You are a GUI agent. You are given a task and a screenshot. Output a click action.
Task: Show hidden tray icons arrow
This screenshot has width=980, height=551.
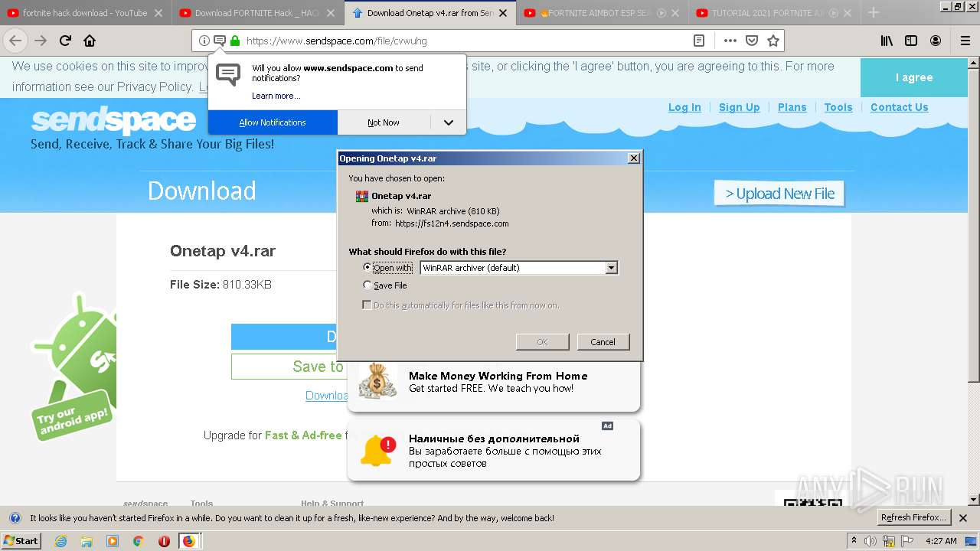(x=854, y=540)
